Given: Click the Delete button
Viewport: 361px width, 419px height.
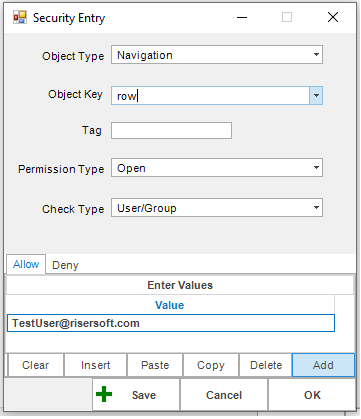Looking at the screenshot, I should point(266,365).
